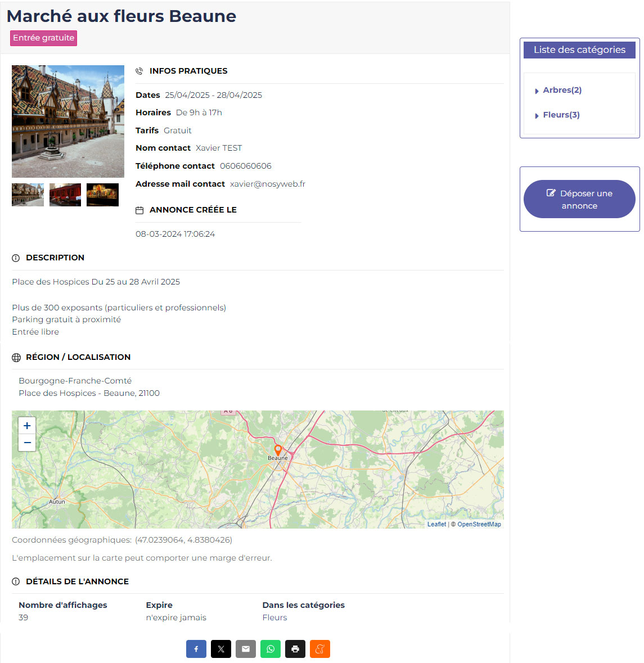Screen dimensions: 644x663
Task: Click the print icon button
Action: coord(295,648)
